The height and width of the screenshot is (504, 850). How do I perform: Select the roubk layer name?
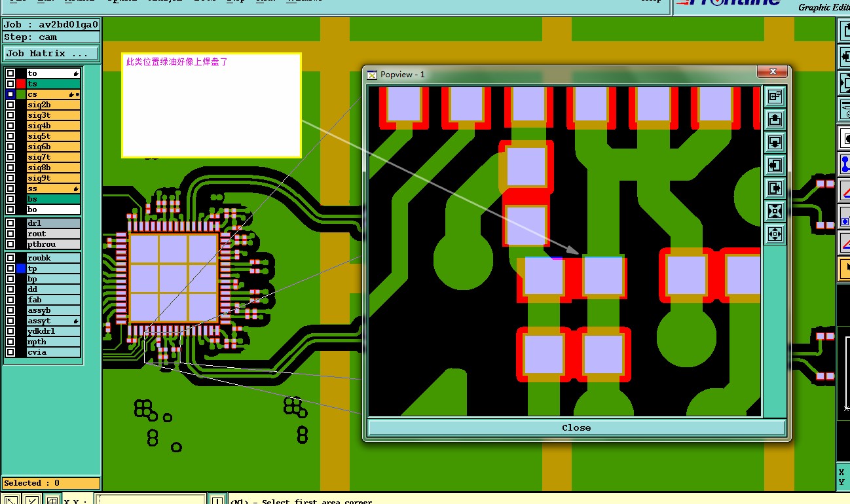click(x=53, y=258)
